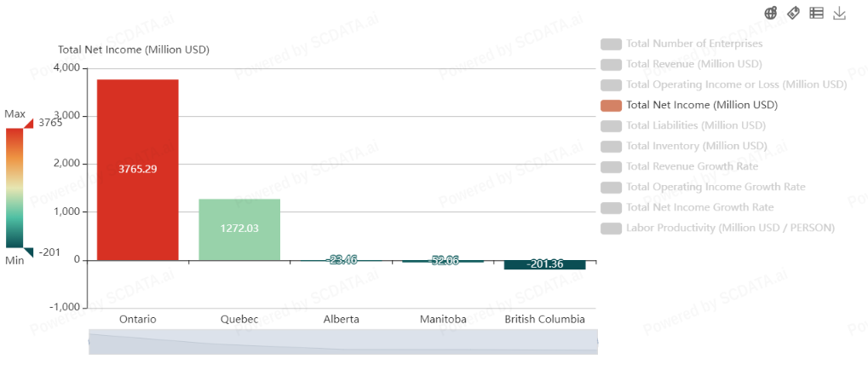868x376 pixels.
Task: Download chart as image
Action: (839, 13)
